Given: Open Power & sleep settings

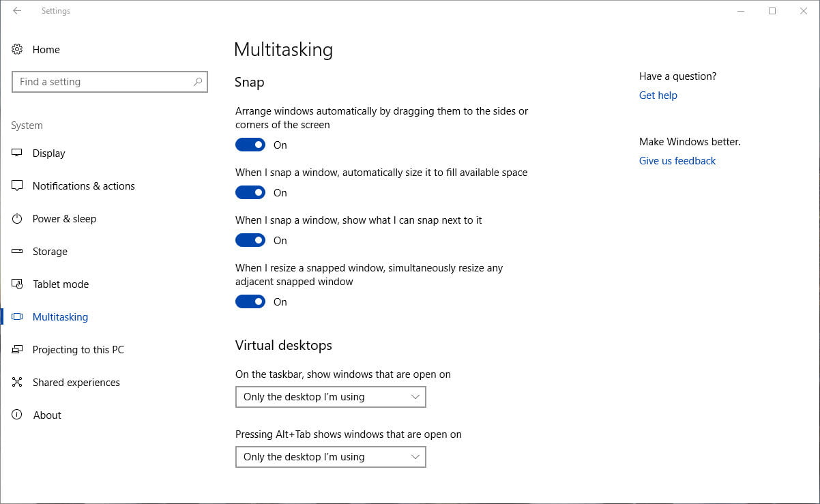Looking at the screenshot, I should (64, 218).
